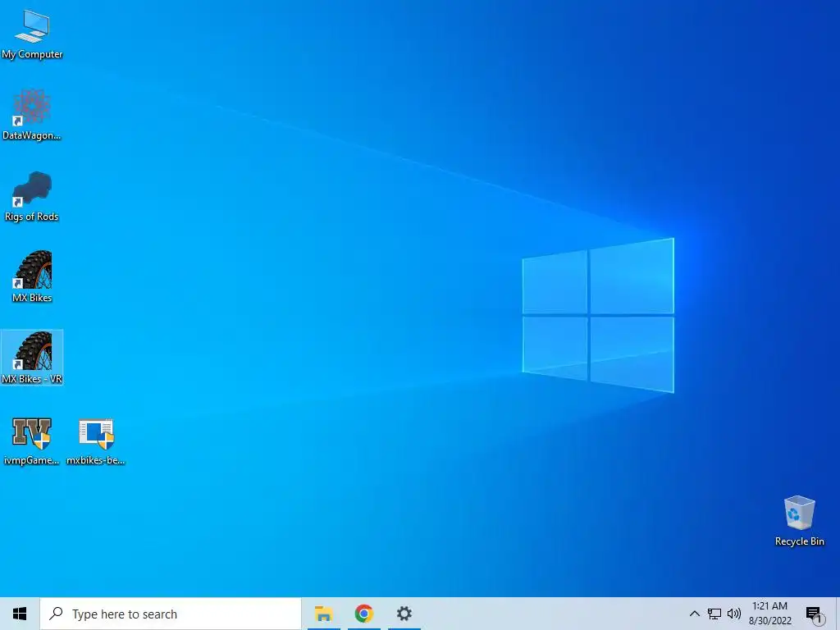Open the volume control tray icon

click(734, 614)
